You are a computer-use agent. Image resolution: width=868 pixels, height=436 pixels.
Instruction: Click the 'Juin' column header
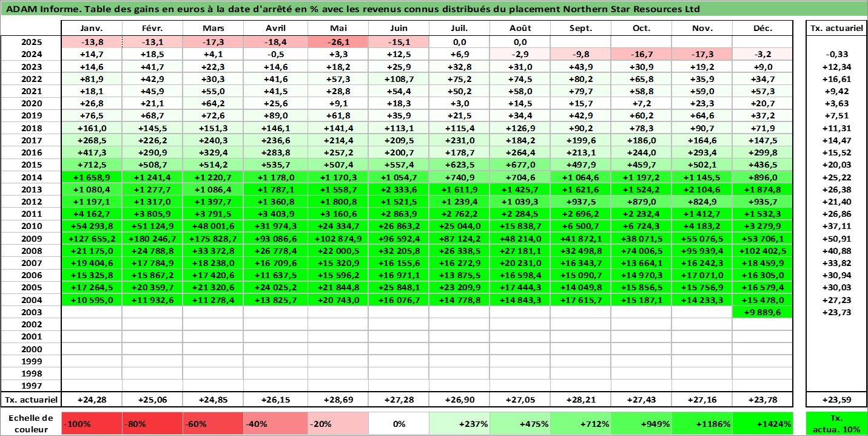pyautogui.click(x=399, y=29)
